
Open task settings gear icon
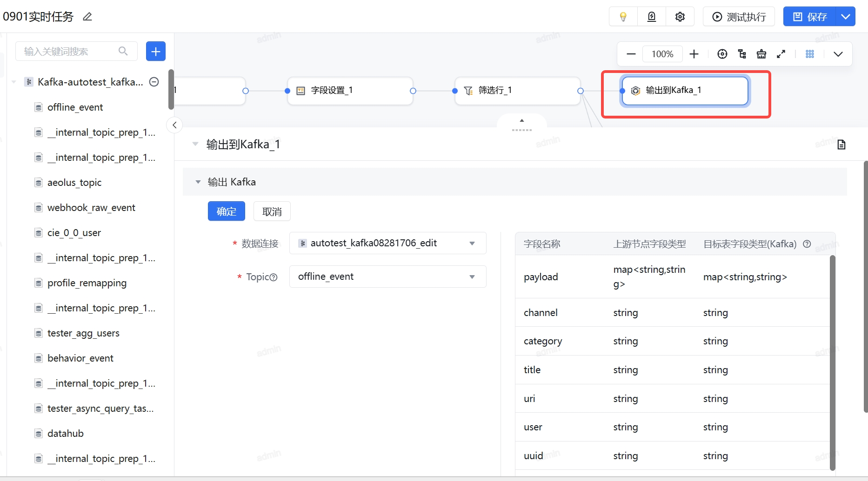point(680,17)
